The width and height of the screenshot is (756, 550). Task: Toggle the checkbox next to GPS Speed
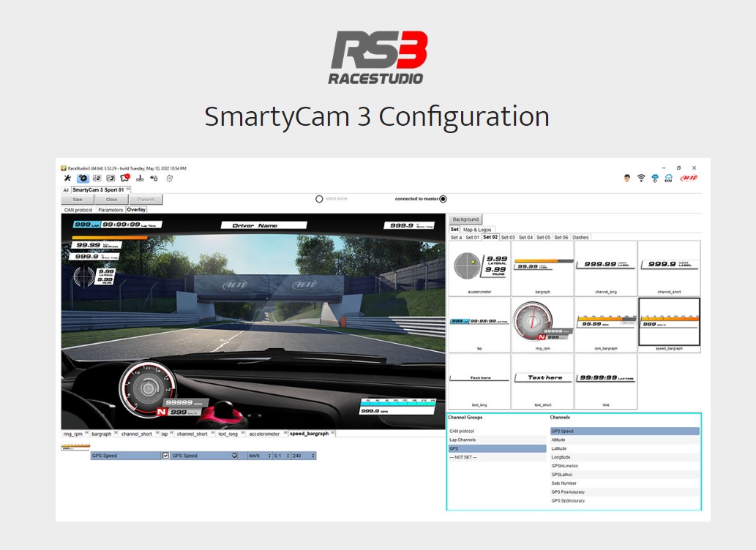coord(165,456)
